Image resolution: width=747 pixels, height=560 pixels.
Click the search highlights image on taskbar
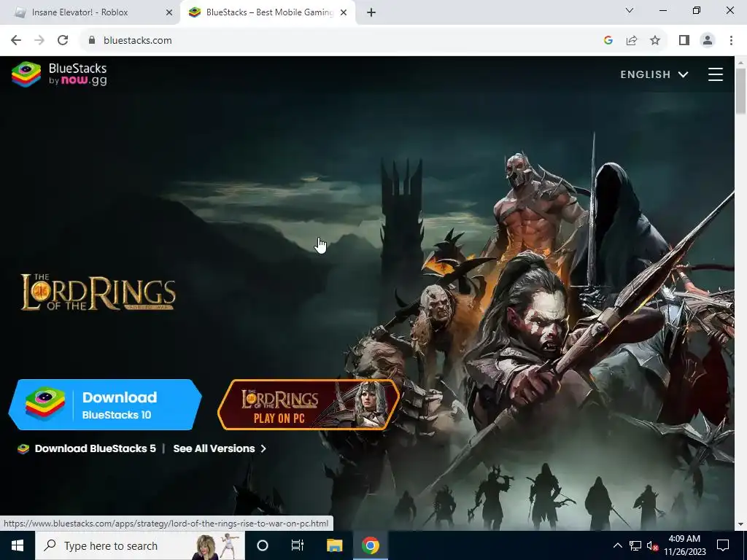click(216, 546)
